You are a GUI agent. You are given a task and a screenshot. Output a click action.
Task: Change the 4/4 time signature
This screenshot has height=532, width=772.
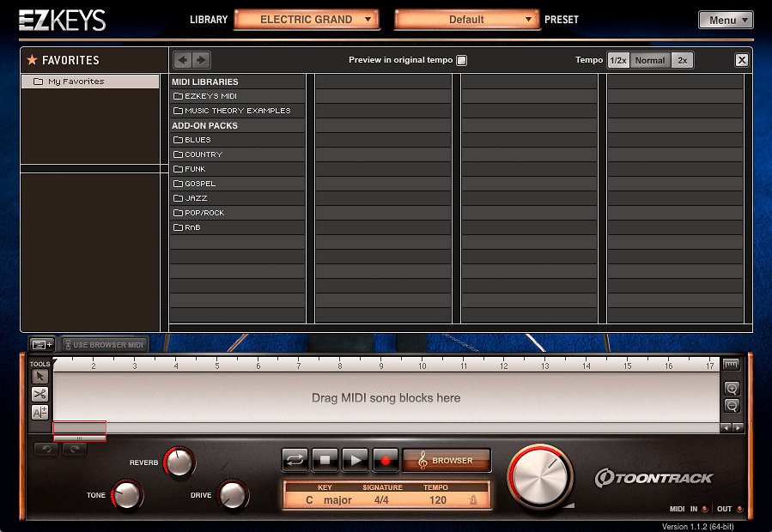coord(381,500)
